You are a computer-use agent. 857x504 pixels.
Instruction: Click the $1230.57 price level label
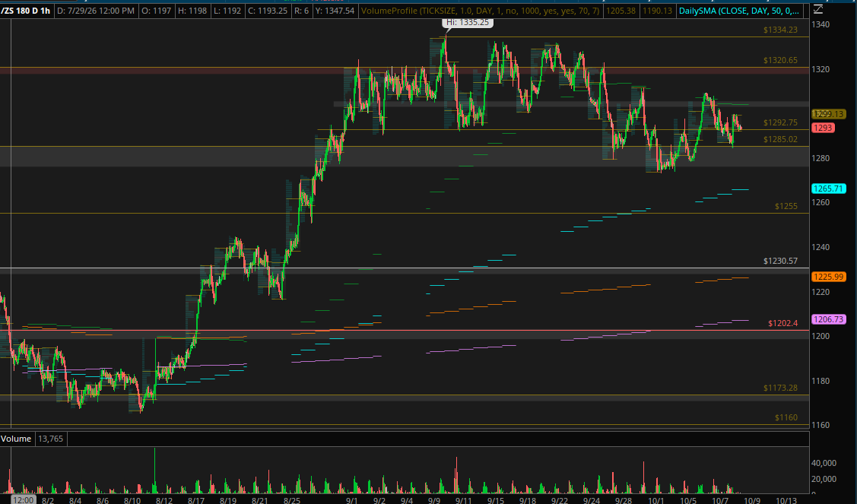[780, 261]
